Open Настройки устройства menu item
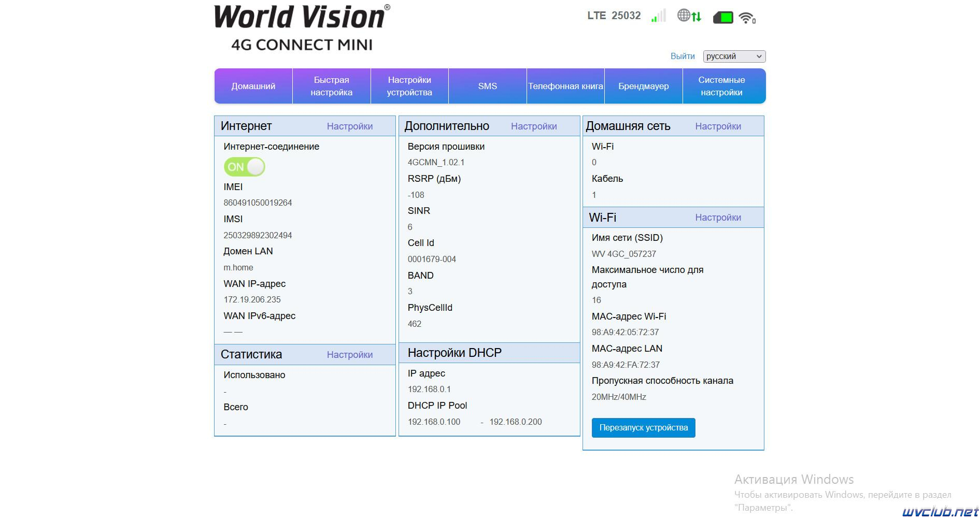This screenshot has width=980, height=519. [409, 86]
